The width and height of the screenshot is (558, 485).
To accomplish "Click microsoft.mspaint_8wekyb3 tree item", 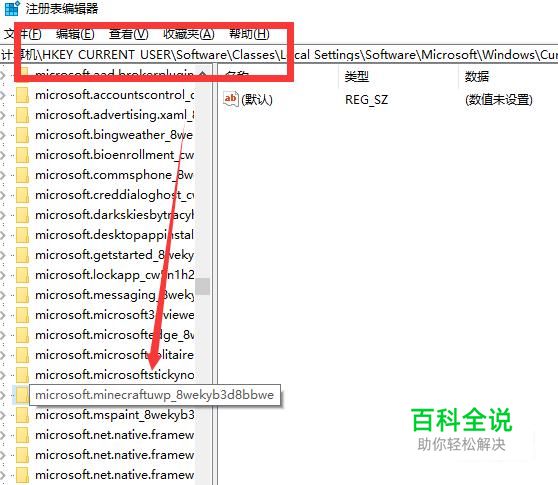I will tap(115, 415).
